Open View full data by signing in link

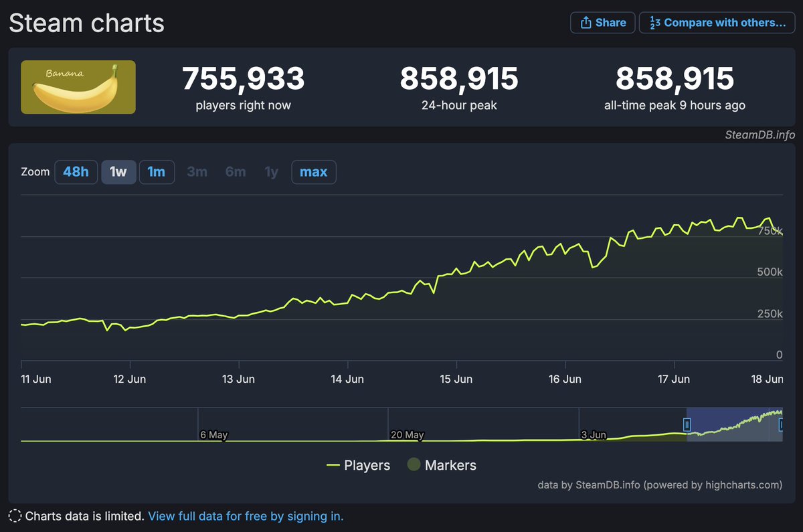pos(246,516)
